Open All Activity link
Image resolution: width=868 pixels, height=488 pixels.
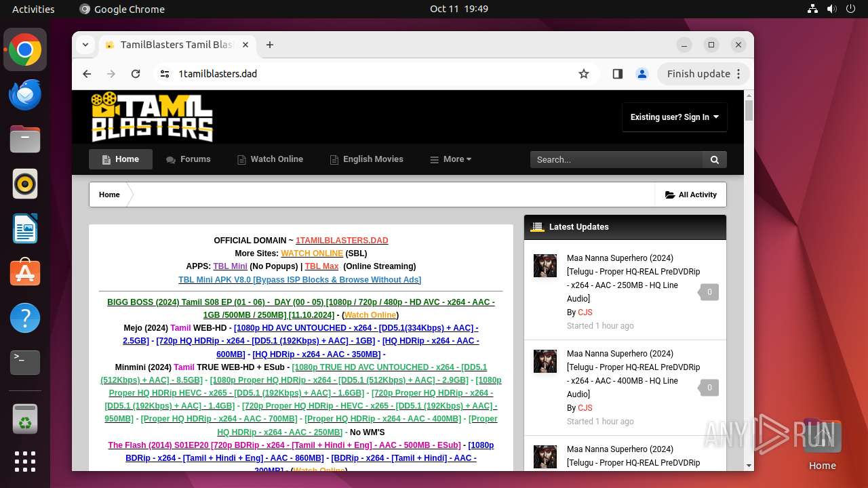(691, 195)
